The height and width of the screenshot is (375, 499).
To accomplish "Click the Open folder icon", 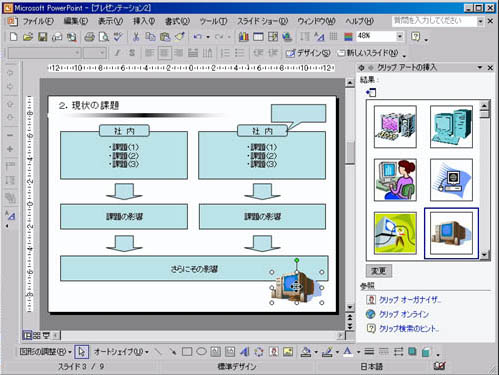I will (28, 37).
